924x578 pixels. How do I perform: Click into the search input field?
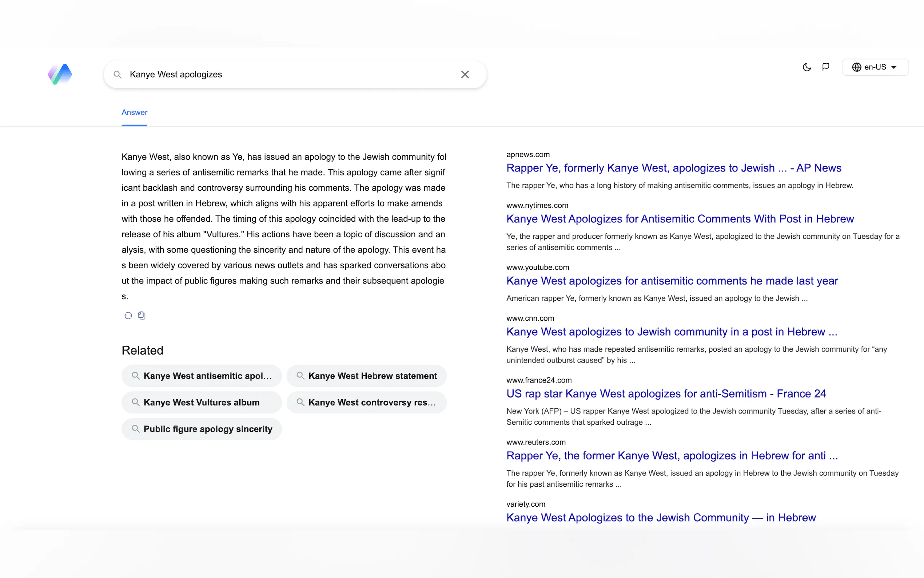[290, 75]
